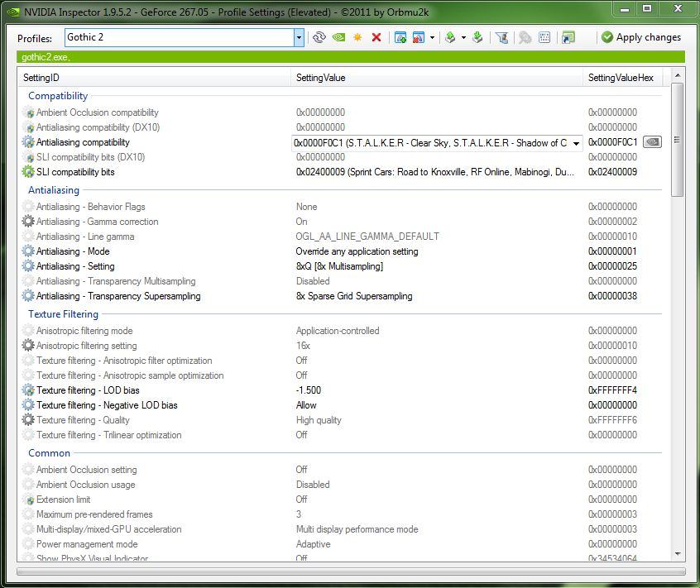Click gear icon for Transparency Supersampling
700x588 pixels.
pos(28,296)
